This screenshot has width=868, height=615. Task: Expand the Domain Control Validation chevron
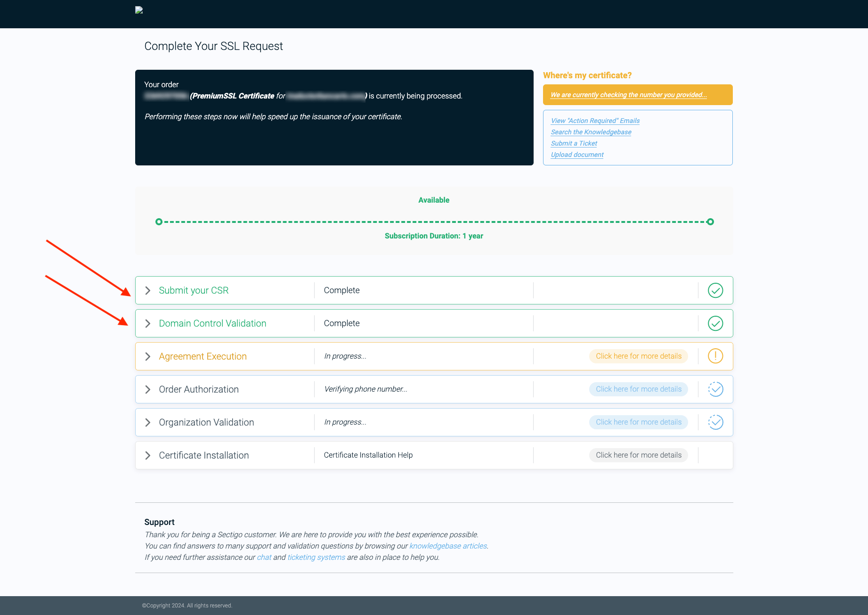click(x=148, y=323)
